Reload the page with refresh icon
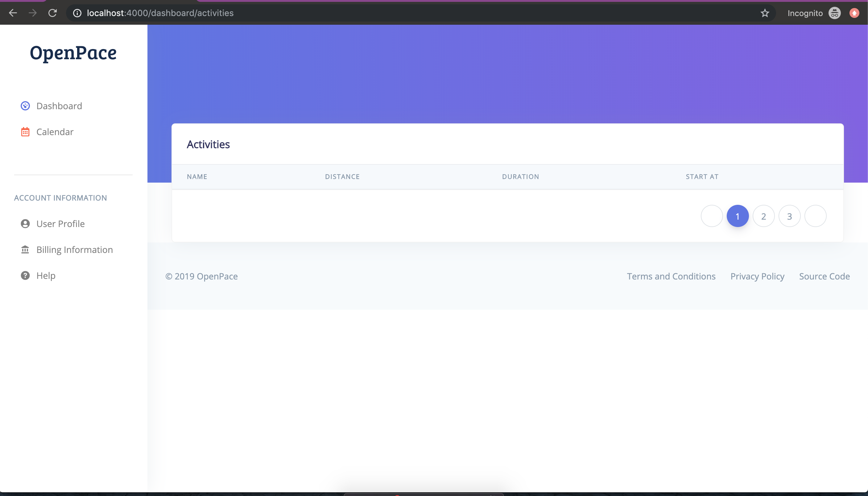 52,13
